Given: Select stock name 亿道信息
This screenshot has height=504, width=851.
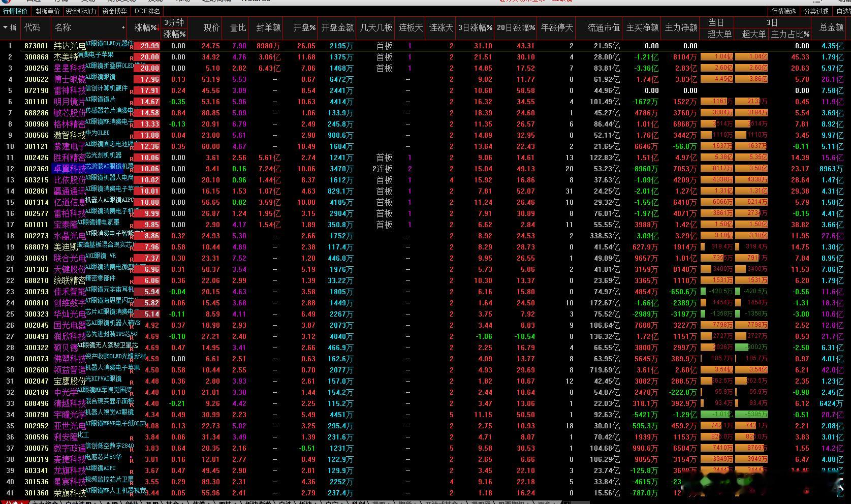Looking at the screenshot, I should [x=70, y=202].
